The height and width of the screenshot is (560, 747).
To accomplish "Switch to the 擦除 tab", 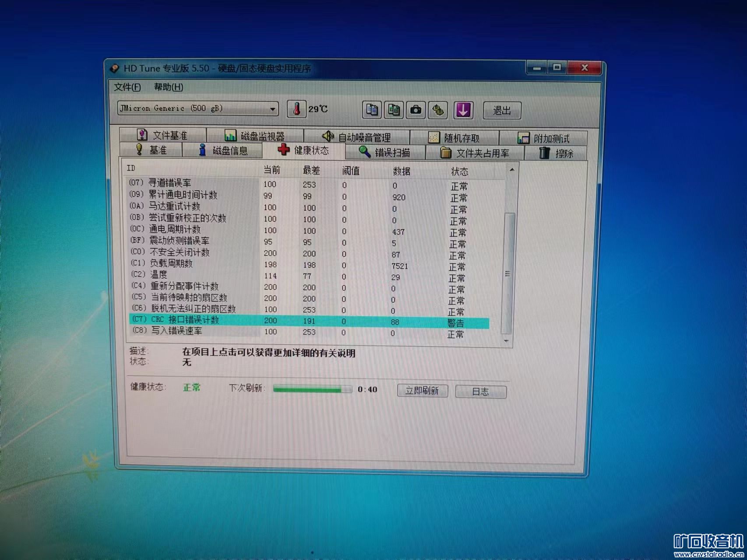I will 556,153.
